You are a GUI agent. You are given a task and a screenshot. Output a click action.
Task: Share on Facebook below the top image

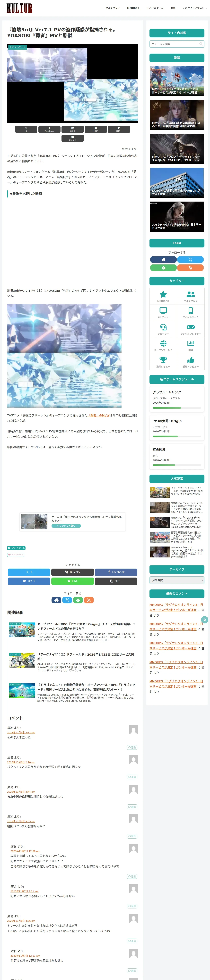tap(49, 129)
